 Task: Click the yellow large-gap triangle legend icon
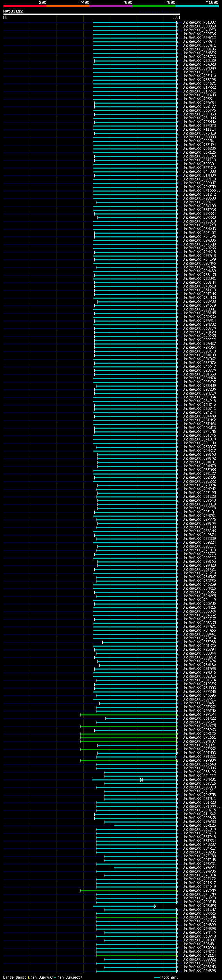point(28,977)
